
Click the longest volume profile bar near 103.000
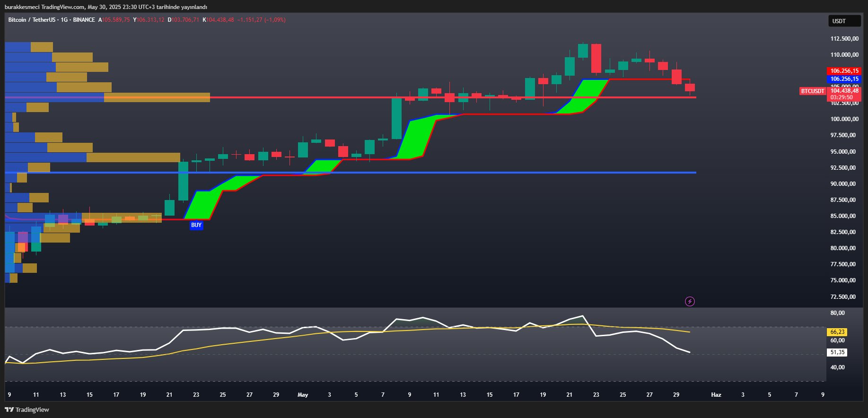[107, 97]
